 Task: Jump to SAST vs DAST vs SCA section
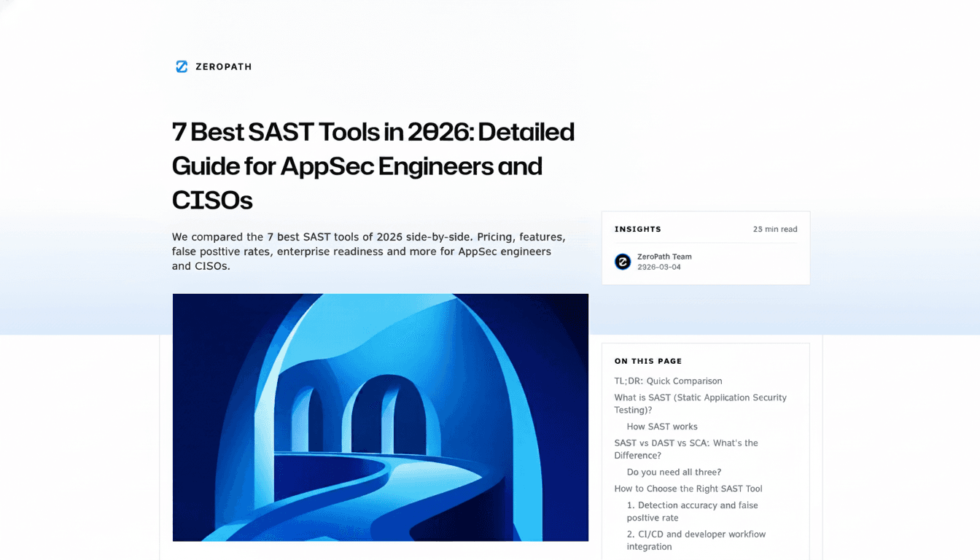686,449
